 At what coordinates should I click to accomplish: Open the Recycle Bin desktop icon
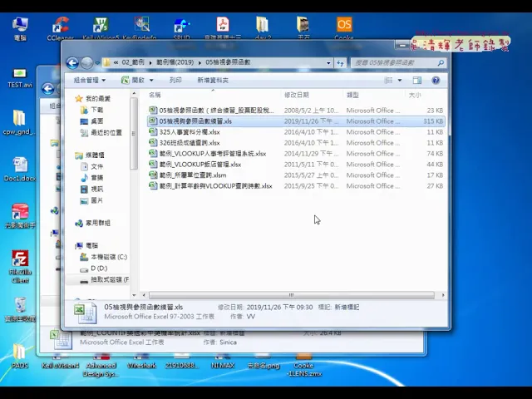click(x=20, y=309)
